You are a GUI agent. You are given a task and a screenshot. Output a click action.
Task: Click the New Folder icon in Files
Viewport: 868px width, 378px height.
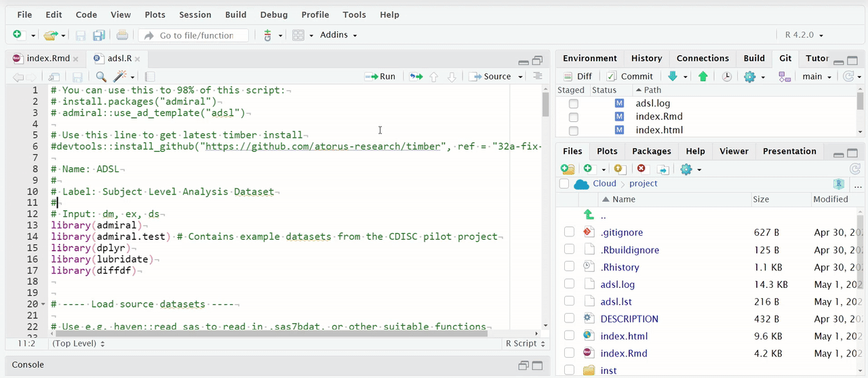coord(567,169)
